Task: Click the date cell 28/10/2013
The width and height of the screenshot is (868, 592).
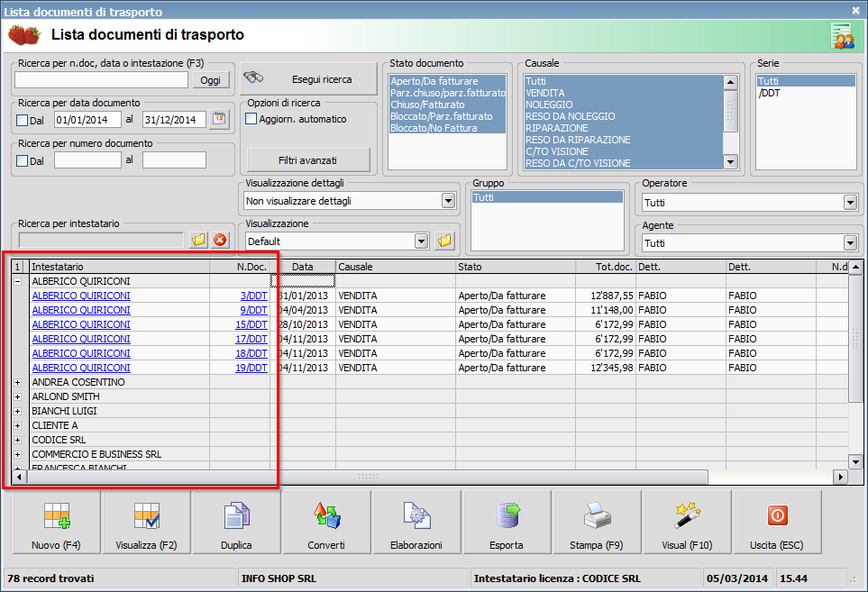Action: coord(304,324)
